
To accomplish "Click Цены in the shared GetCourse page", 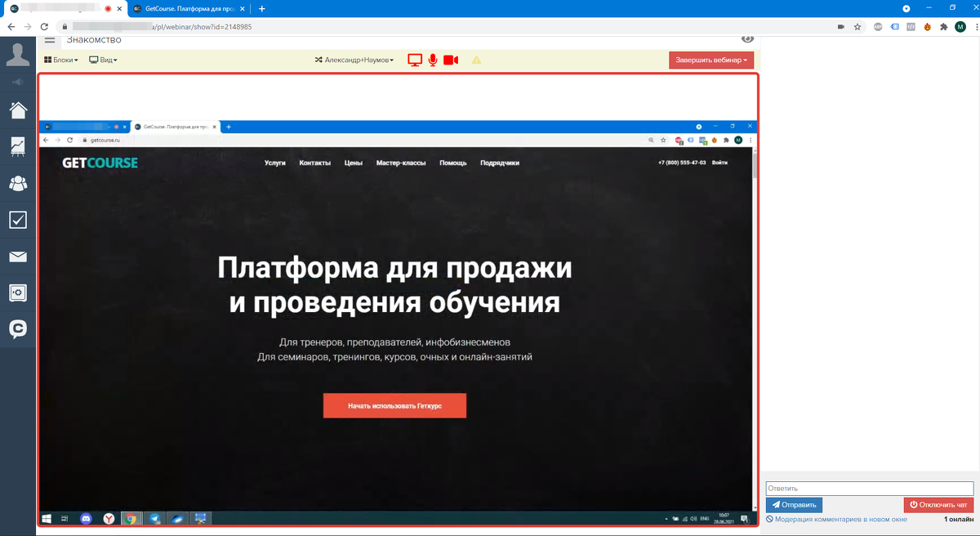I will [x=354, y=163].
